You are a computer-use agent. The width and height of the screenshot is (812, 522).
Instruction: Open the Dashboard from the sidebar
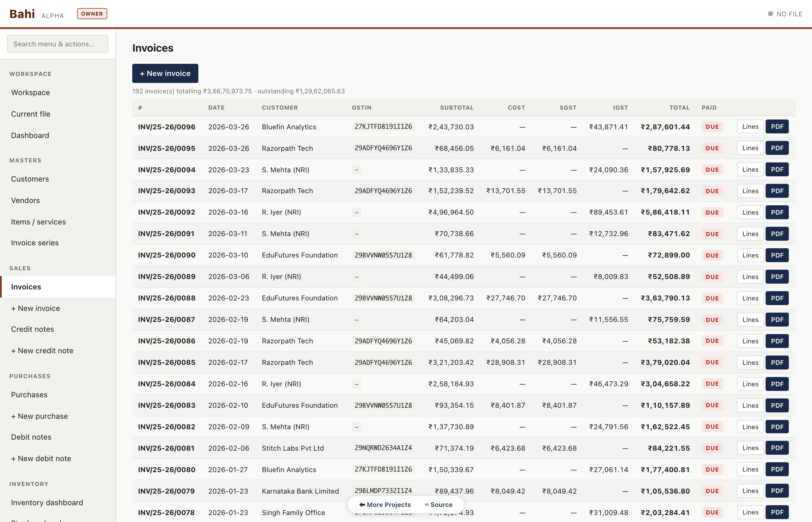30,135
